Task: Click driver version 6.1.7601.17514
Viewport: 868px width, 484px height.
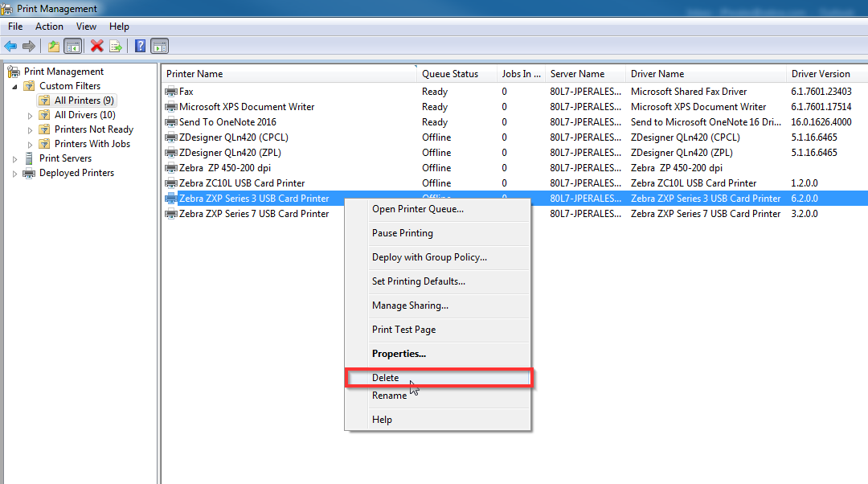Action: (821, 107)
